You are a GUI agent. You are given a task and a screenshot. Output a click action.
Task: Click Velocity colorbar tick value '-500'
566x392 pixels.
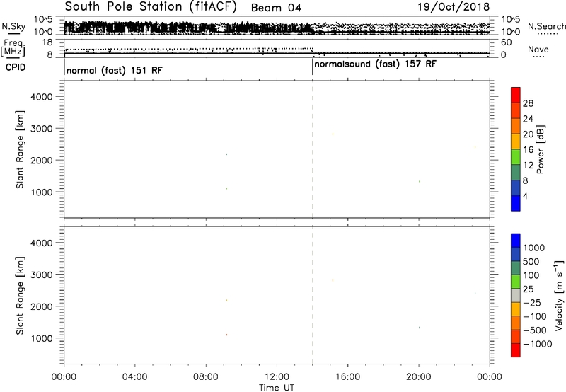coord(535,330)
